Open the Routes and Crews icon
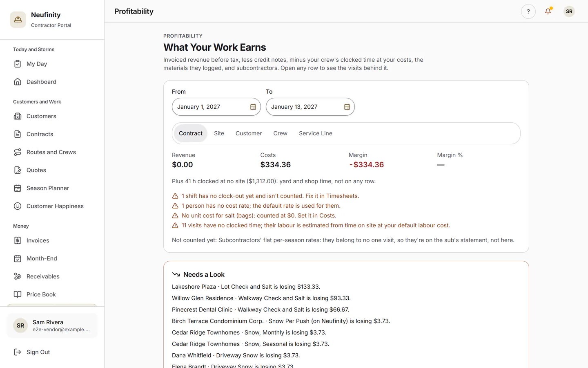 coord(18,152)
